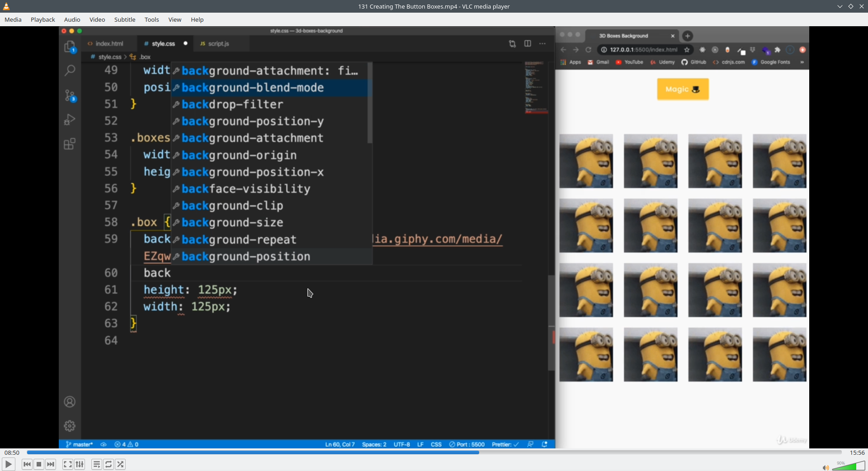
Task: Open the Gmail bookmark
Action: pos(598,62)
